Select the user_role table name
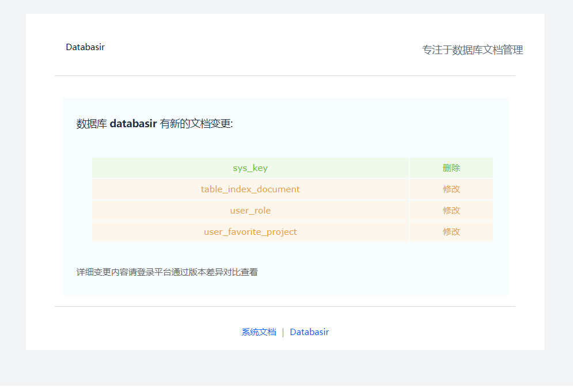Image resolution: width=573 pixels, height=392 pixels. click(250, 211)
